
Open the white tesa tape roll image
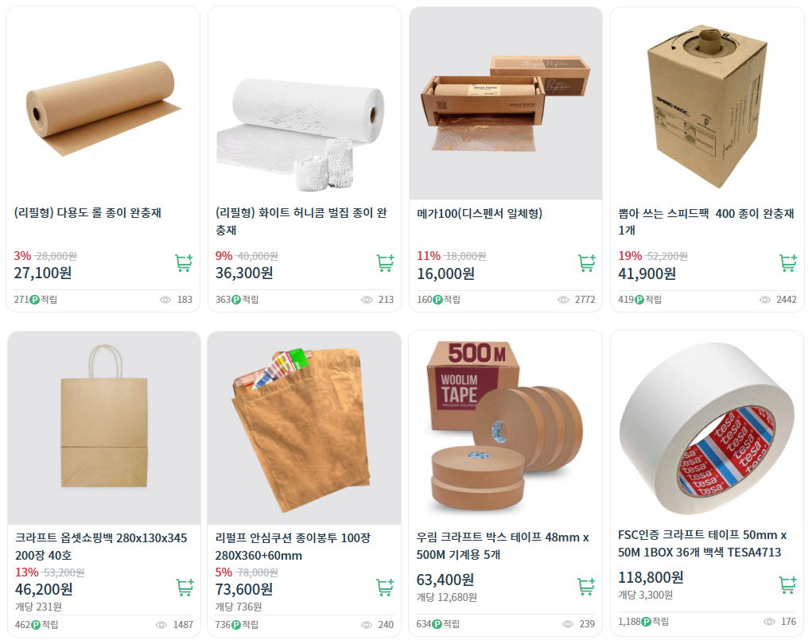[707, 428]
